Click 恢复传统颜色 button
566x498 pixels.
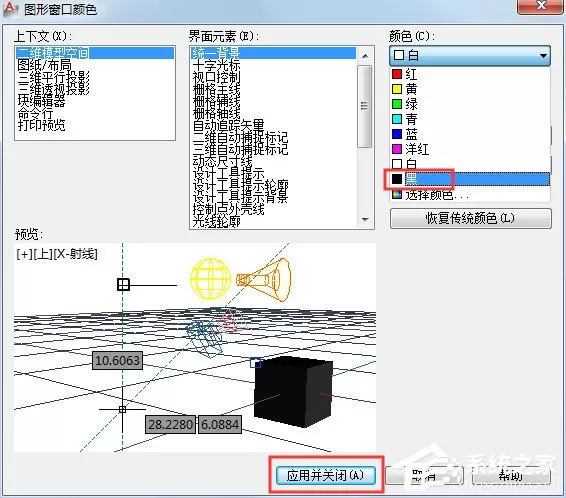coord(470,218)
